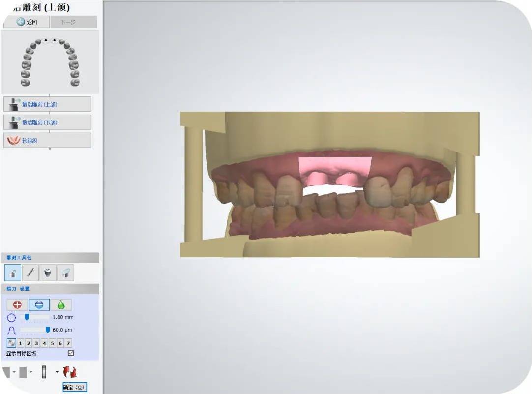Activate the green droplet smooth mode
The image size is (532, 394).
point(61,304)
